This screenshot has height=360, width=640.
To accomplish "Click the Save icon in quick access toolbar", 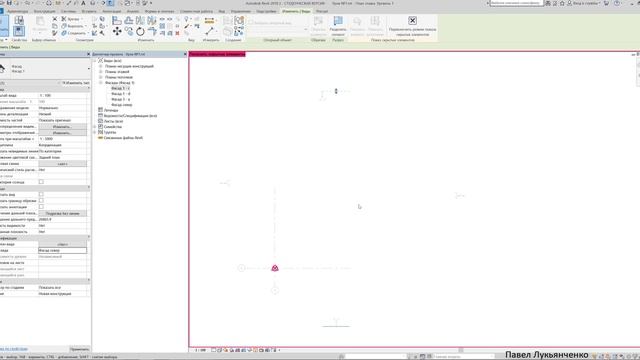I will (x=9, y=3).
